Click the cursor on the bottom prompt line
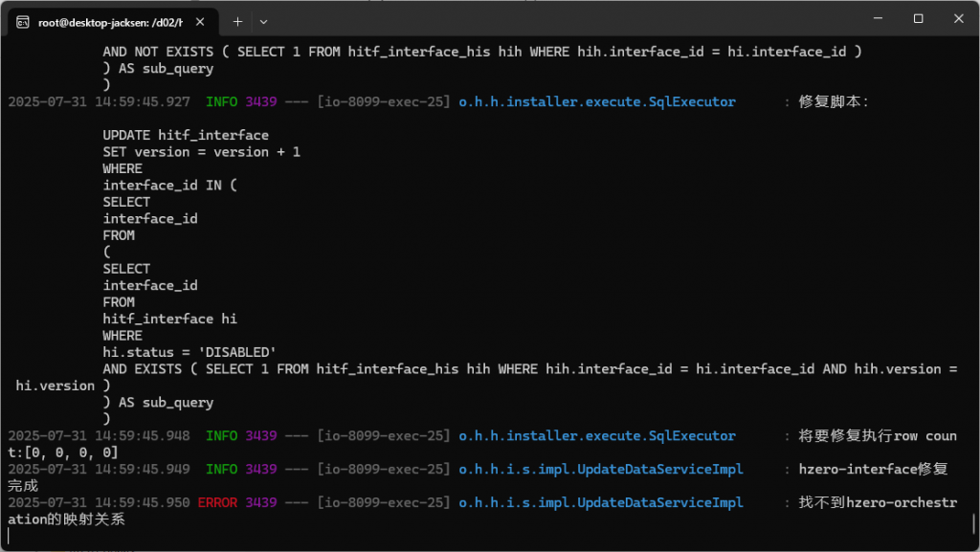The width and height of the screenshot is (980, 552). (x=9, y=536)
